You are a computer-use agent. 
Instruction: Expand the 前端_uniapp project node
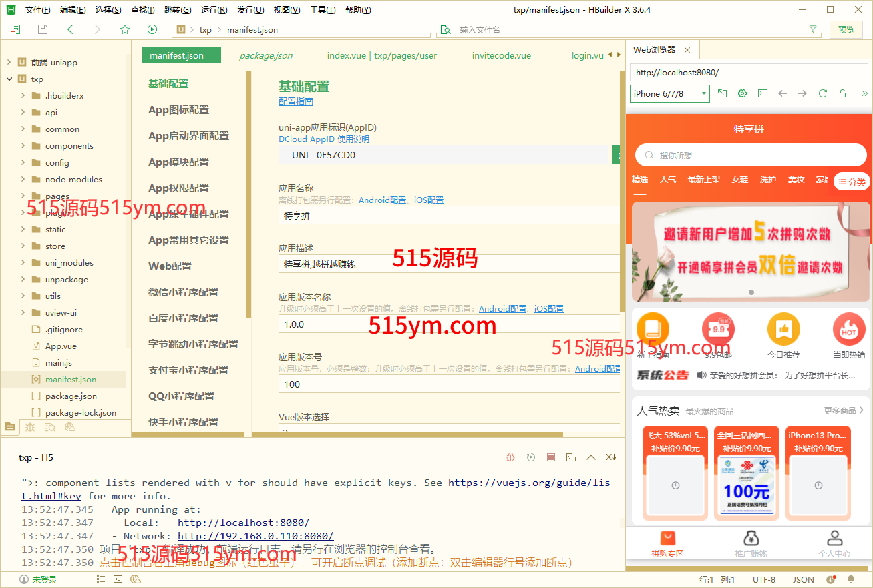click(x=9, y=62)
